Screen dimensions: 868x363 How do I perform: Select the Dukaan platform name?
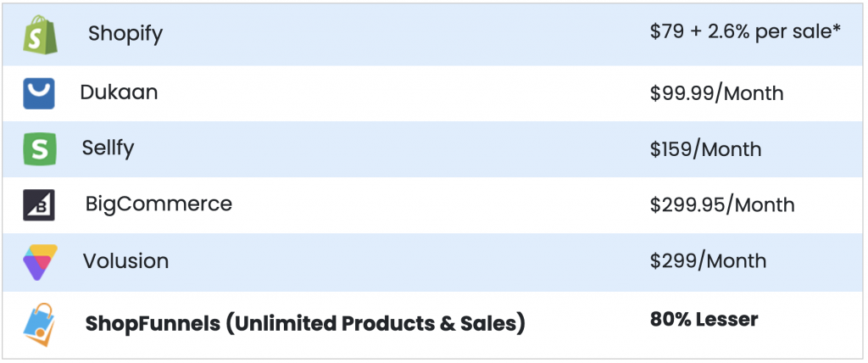pos(119,92)
